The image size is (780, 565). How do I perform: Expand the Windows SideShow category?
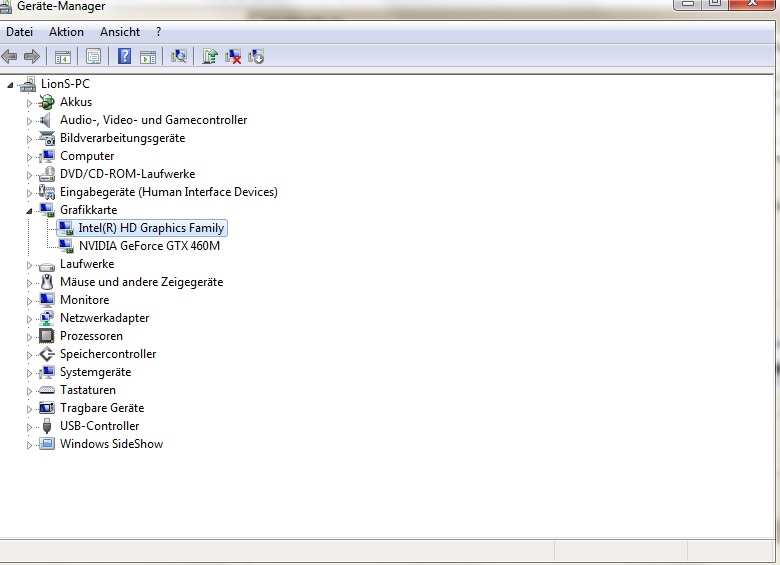click(29, 445)
